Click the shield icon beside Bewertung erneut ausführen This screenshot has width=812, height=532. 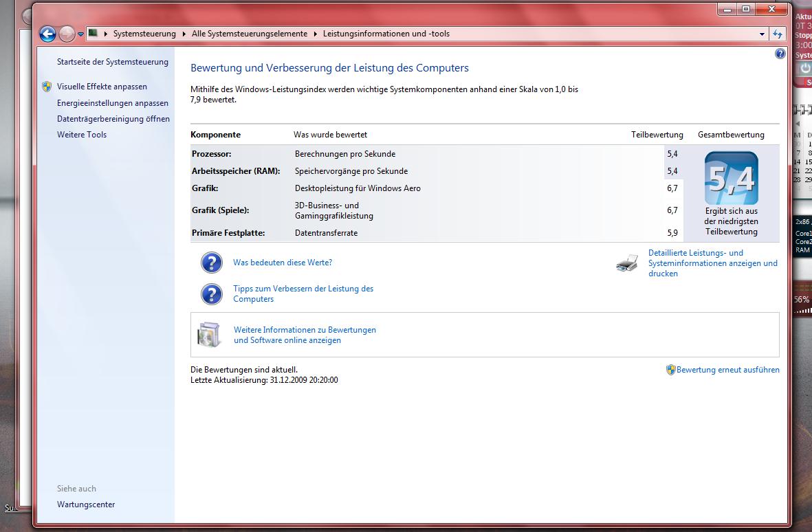670,370
